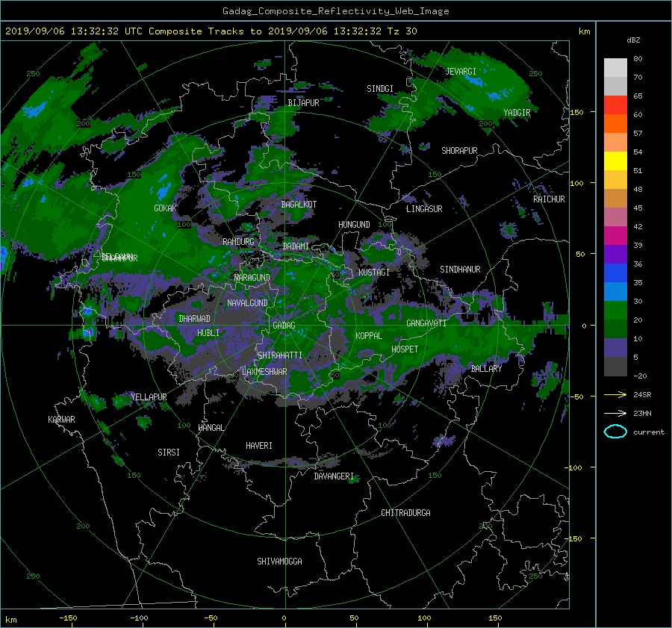Click the DAVANGERI city label
672x628 pixels.
click(x=334, y=476)
